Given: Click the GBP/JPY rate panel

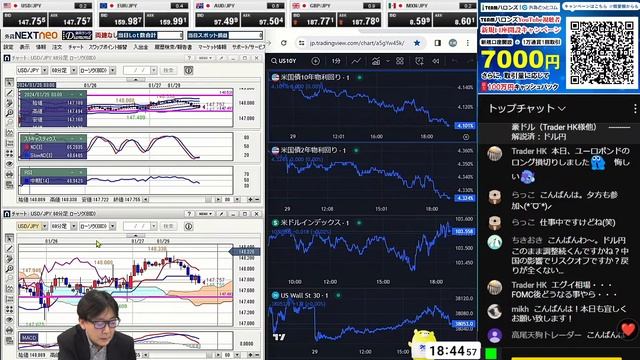Looking at the screenshot, I should point(336,15).
